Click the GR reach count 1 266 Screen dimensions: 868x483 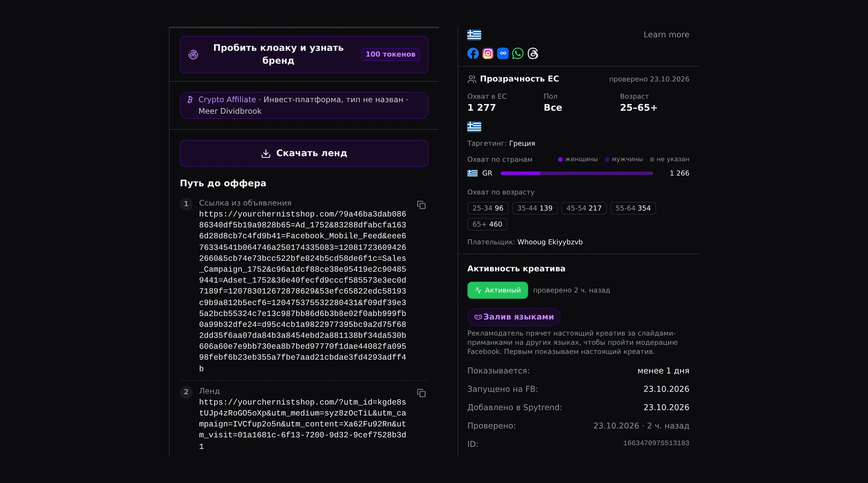pyautogui.click(x=679, y=173)
